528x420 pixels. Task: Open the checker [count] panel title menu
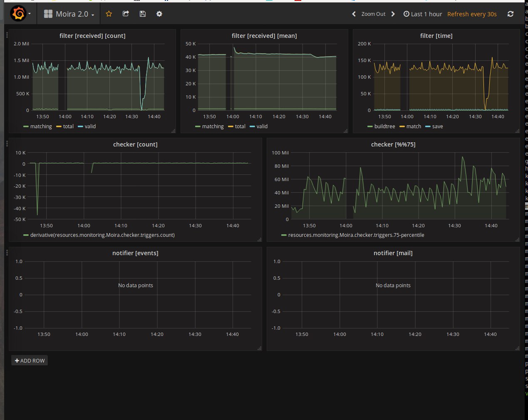[135, 144]
